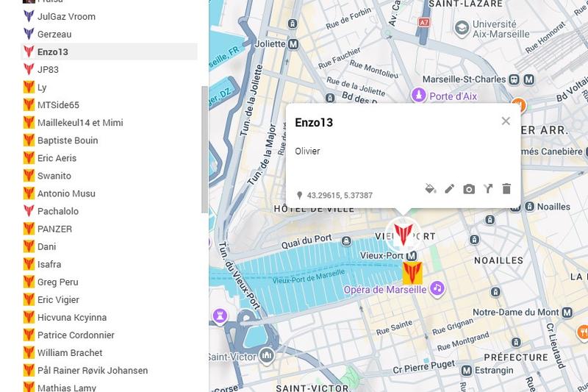This screenshot has width=588, height=392.
Task: Open the Université Aix-Marseille pin
Action: click(x=462, y=29)
